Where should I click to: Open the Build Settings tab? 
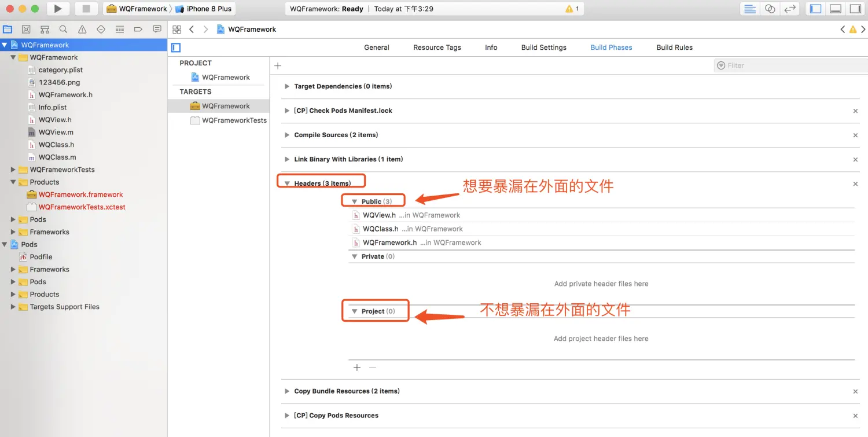543,47
